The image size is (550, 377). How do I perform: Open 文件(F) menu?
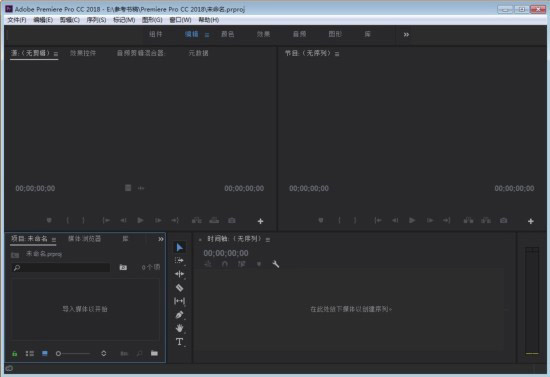pos(17,20)
